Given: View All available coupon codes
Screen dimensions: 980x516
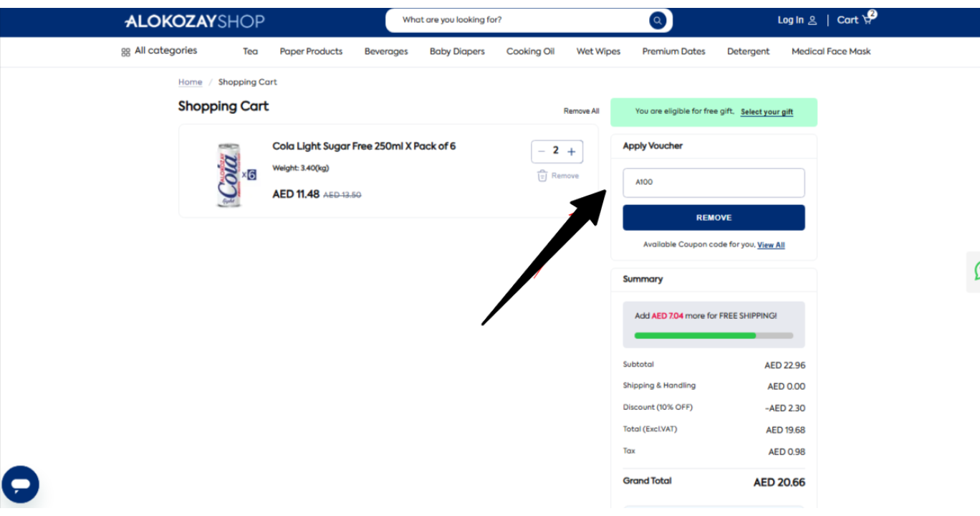Looking at the screenshot, I should click(771, 245).
